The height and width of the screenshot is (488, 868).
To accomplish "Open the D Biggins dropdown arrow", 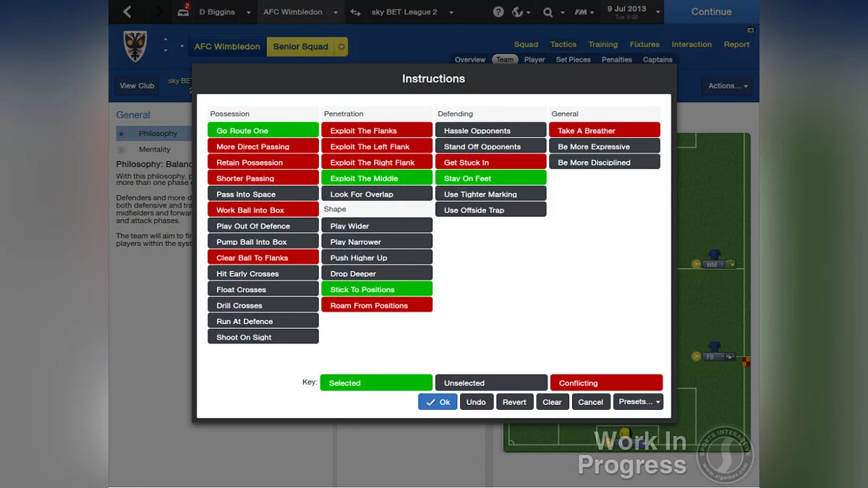I will [x=248, y=12].
